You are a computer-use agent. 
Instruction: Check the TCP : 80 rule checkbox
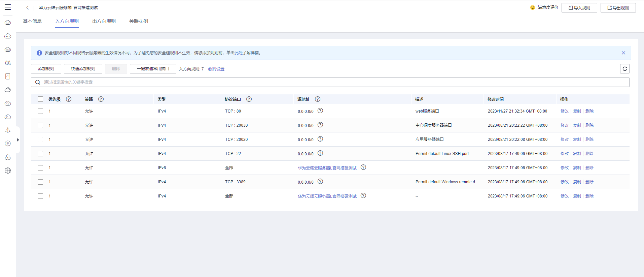click(x=40, y=111)
